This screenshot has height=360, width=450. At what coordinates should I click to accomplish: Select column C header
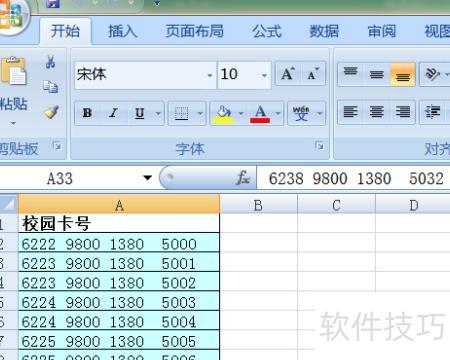click(336, 204)
